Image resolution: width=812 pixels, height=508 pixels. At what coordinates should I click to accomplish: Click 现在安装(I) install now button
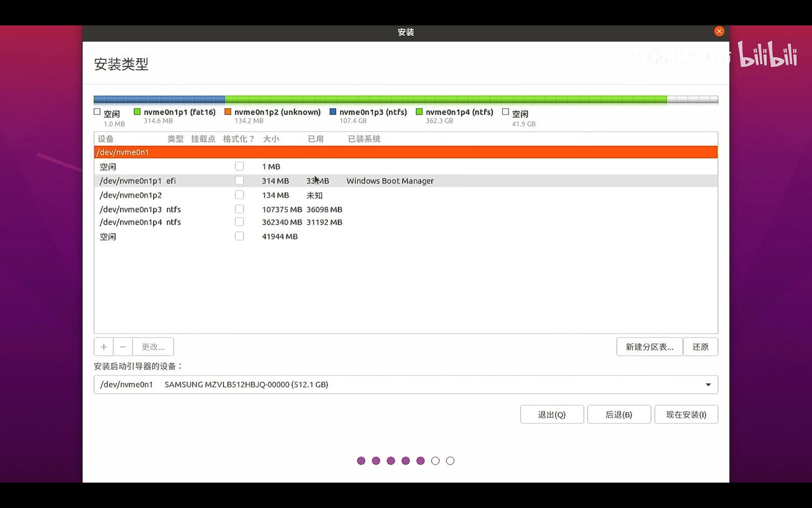(686, 415)
